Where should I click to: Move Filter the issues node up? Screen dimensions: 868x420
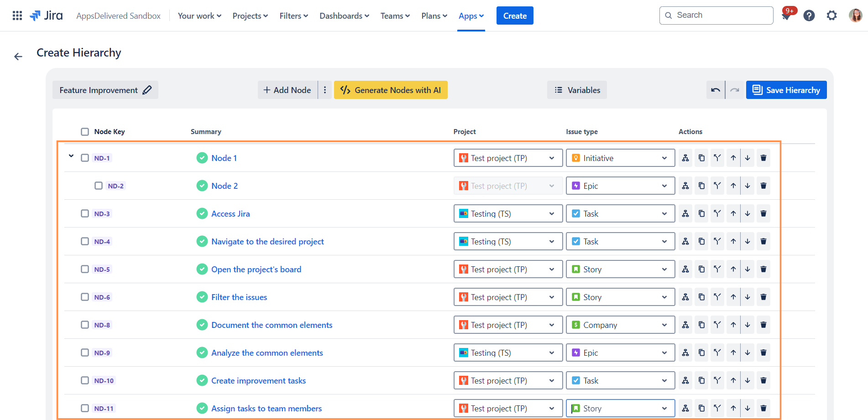(733, 297)
